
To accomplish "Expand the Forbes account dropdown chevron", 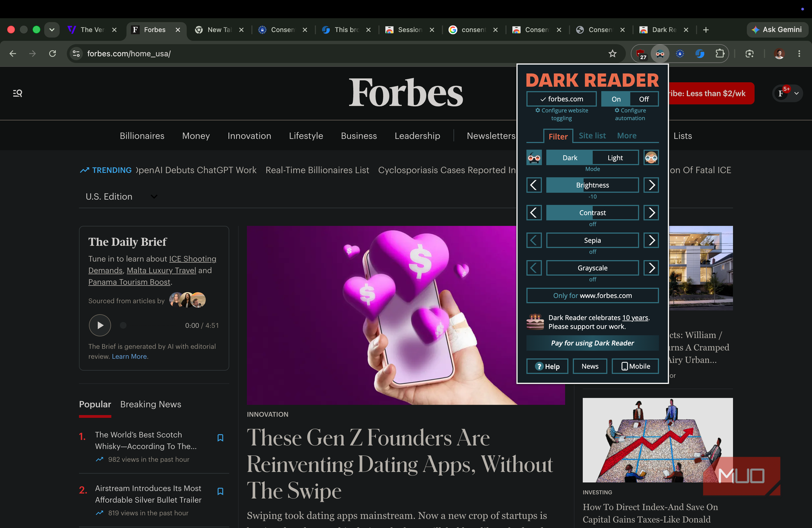I will tap(796, 93).
